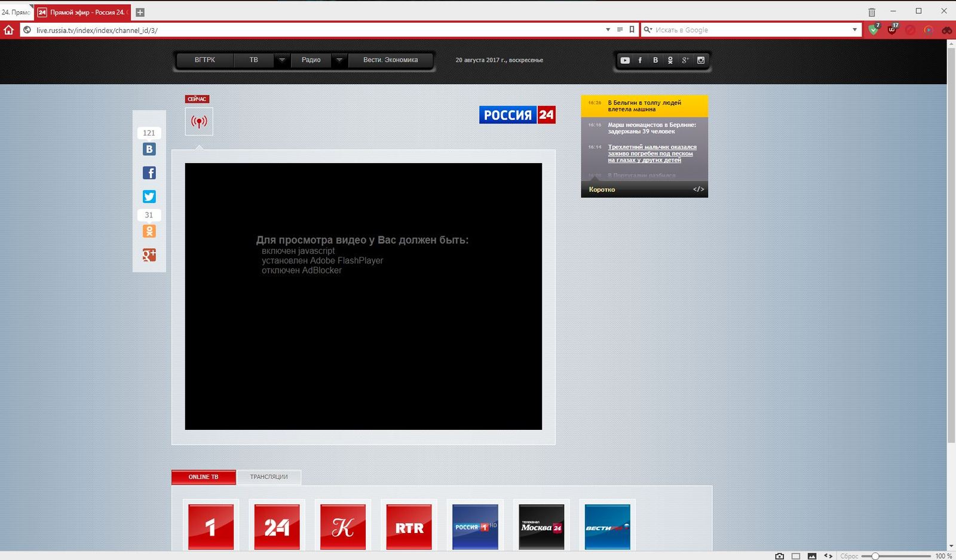Open the Instagram icon in the header bar

[701, 60]
